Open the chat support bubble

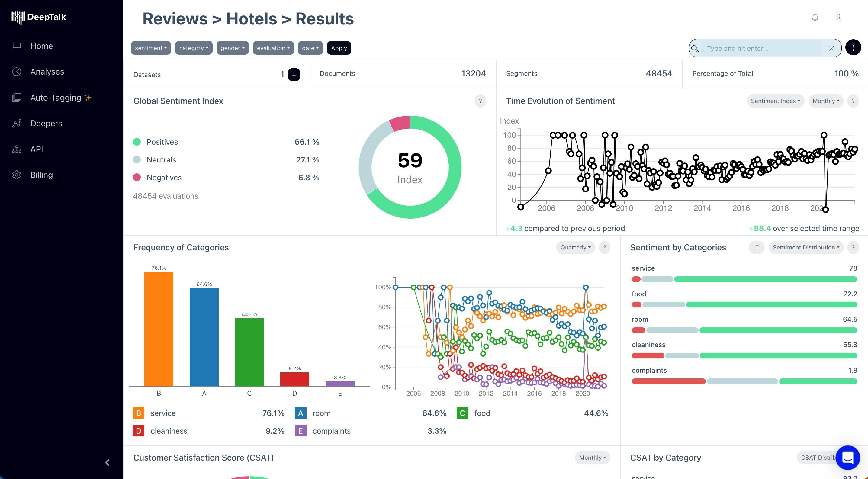pos(847,457)
